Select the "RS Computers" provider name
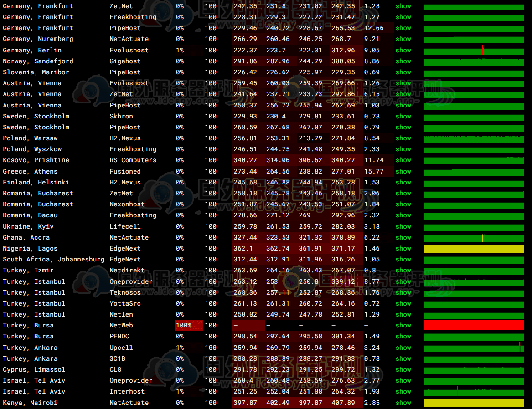The image size is (532, 409). pyautogui.click(x=133, y=160)
